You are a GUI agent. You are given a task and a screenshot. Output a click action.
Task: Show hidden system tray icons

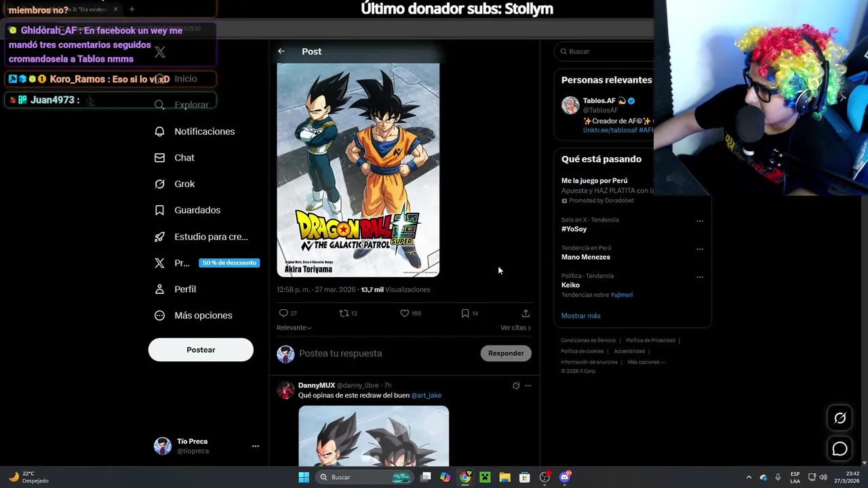(x=749, y=477)
